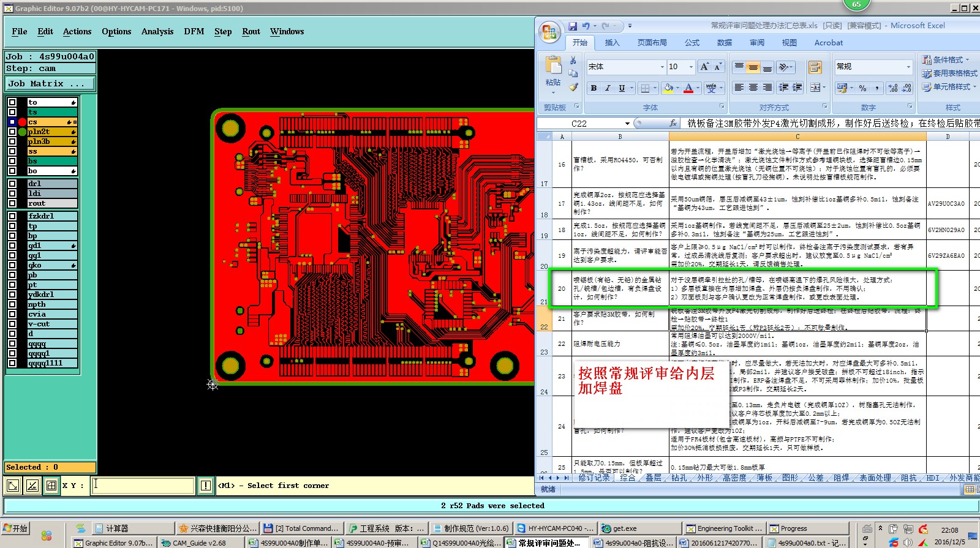Viewport: 980px width, 548px height.
Task: Switch to the 插入 ribbon tab
Action: 612,43
